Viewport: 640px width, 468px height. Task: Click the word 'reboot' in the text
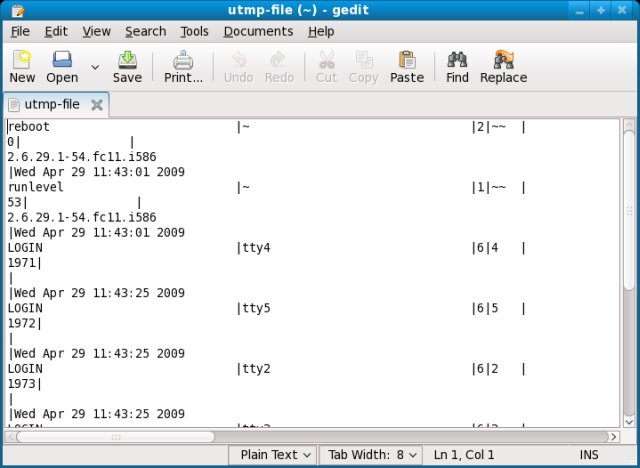pos(29,126)
